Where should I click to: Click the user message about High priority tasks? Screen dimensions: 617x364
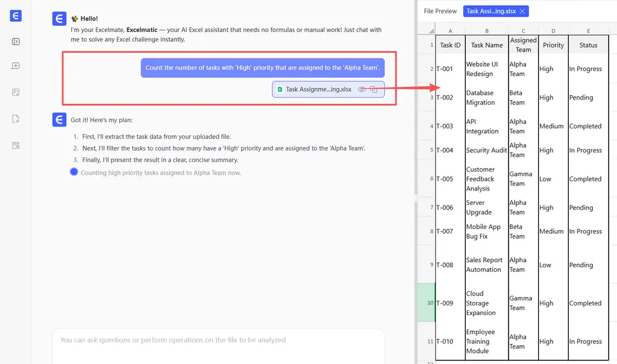tap(263, 67)
